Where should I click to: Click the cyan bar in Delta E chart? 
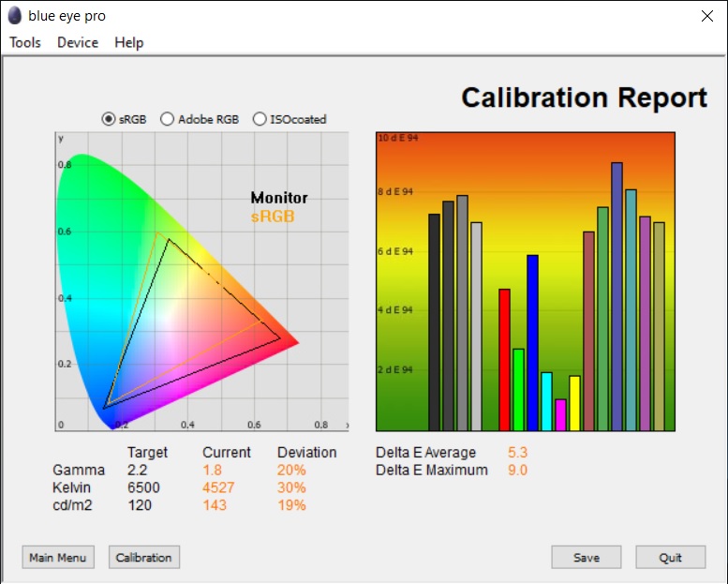[x=546, y=401]
